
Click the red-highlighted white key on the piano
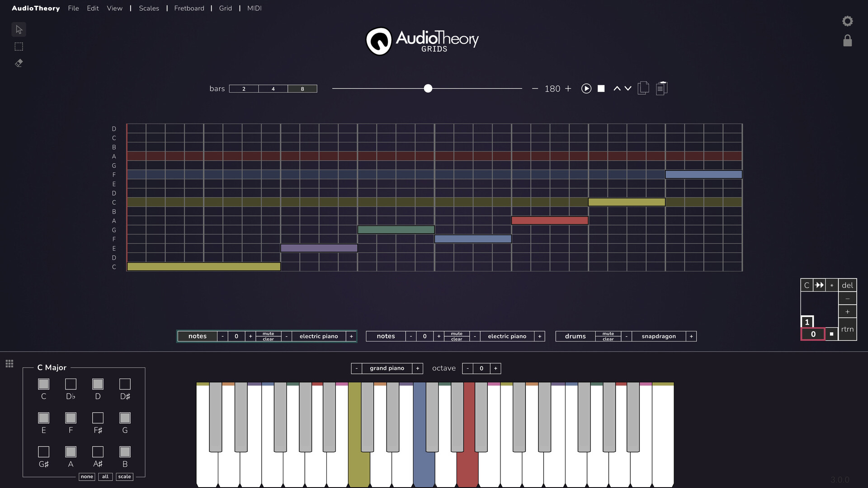click(467, 468)
